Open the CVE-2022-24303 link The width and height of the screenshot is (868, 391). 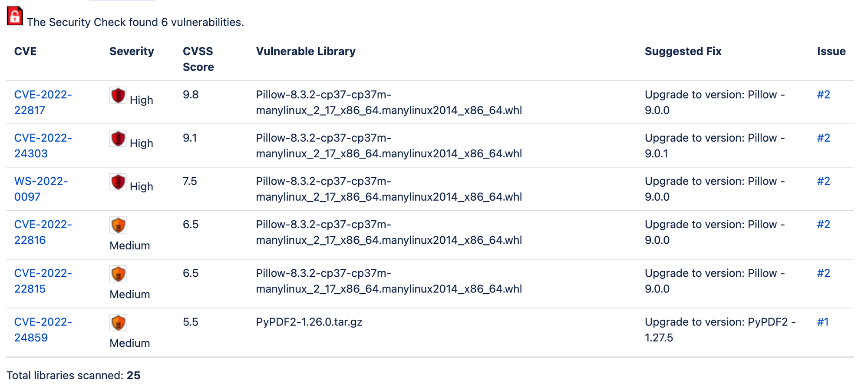click(x=43, y=146)
